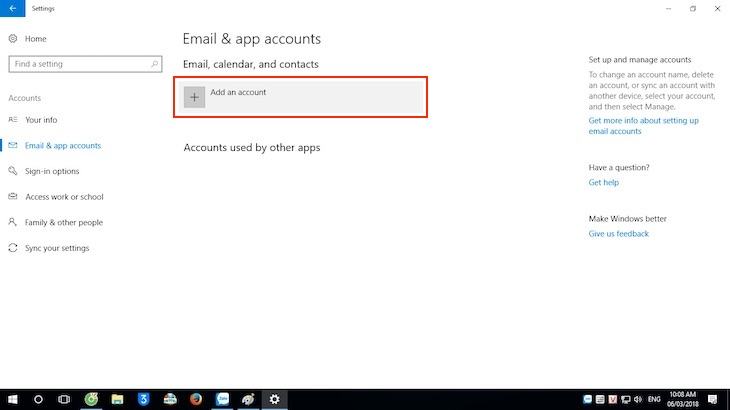
Task: Select Email & app accounts section
Action: tap(63, 146)
